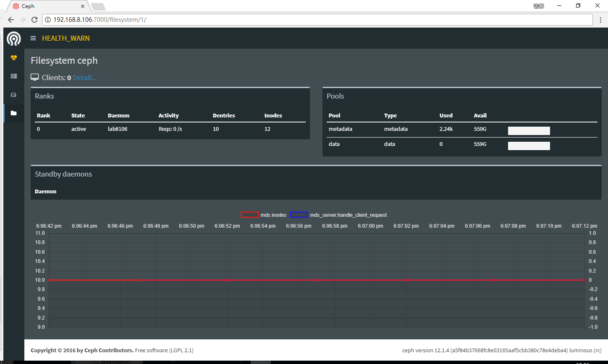Click the Inodes column header
Image resolution: width=608 pixels, height=364 pixels.
tap(273, 115)
